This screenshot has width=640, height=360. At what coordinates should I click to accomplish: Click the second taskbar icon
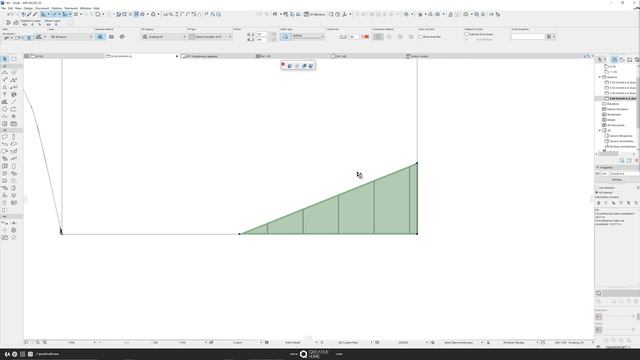pyautogui.click(x=15, y=354)
